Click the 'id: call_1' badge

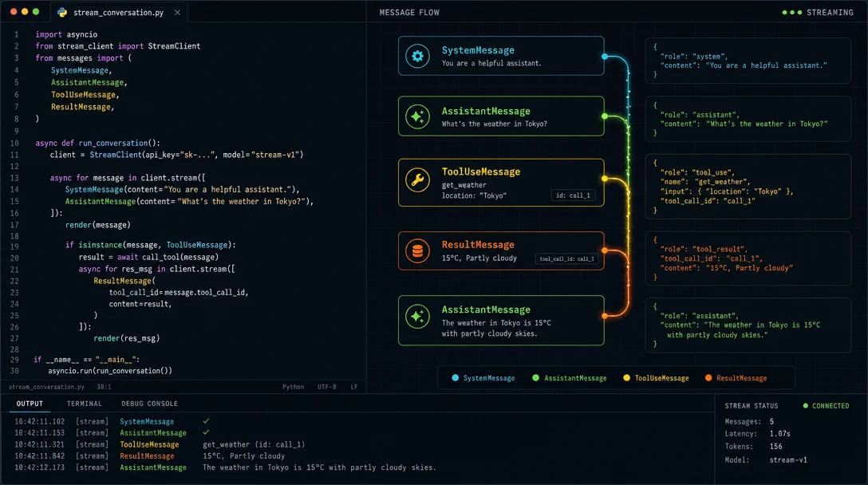click(573, 195)
